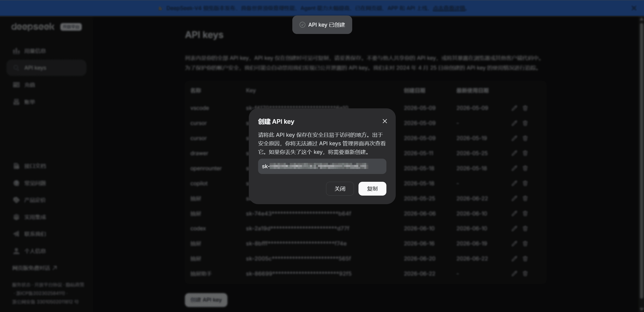Delete the copilot API key
The image size is (644, 312).
click(x=525, y=183)
